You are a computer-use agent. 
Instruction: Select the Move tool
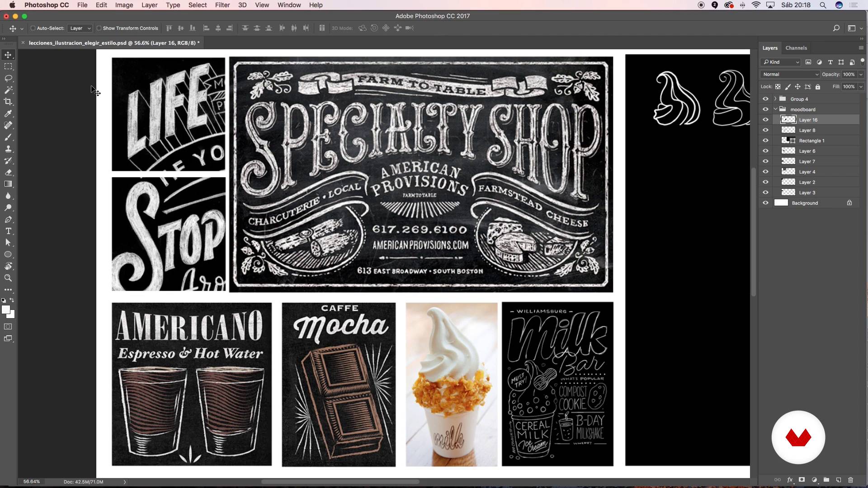tap(8, 55)
